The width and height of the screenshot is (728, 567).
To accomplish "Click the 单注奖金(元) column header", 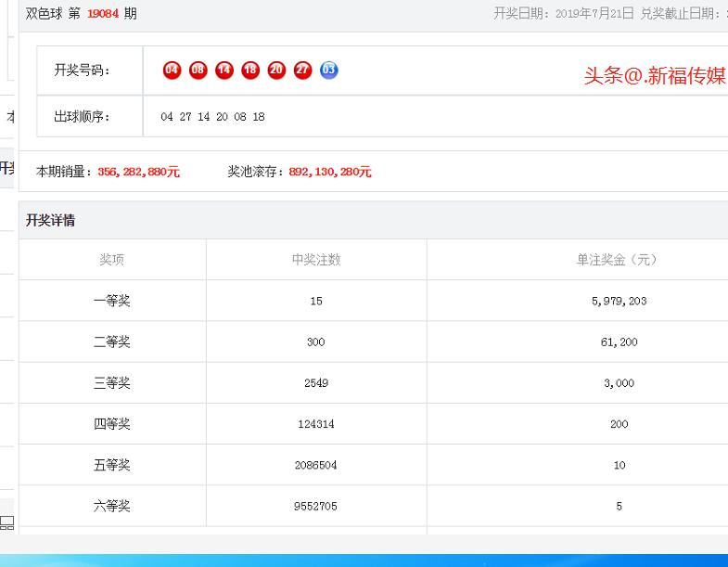I will pos(618,260).
